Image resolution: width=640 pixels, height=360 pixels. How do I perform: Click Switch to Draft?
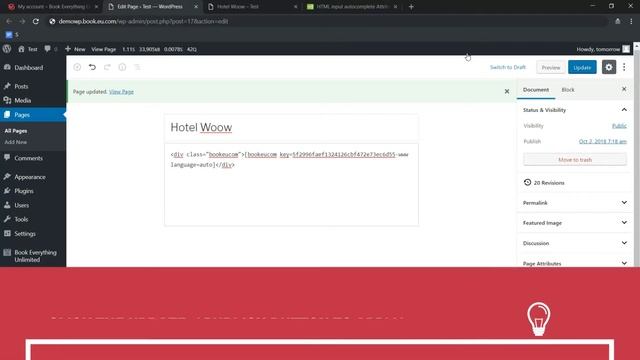pos(508,67)
